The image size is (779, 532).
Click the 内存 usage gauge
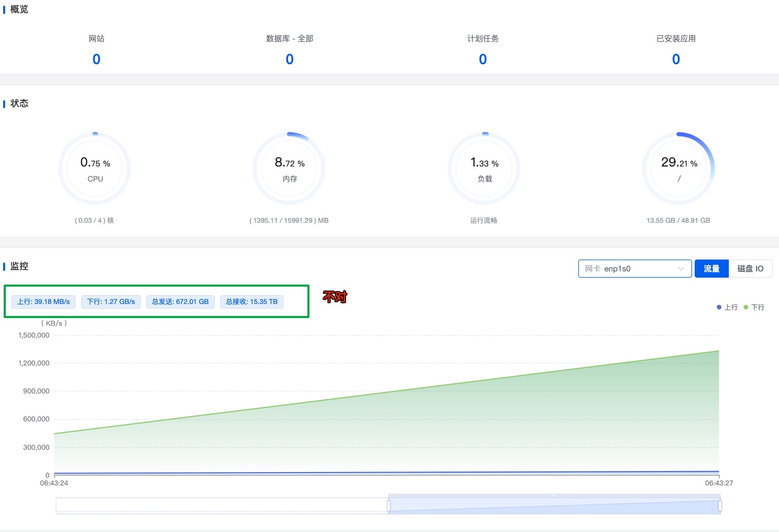290,169
